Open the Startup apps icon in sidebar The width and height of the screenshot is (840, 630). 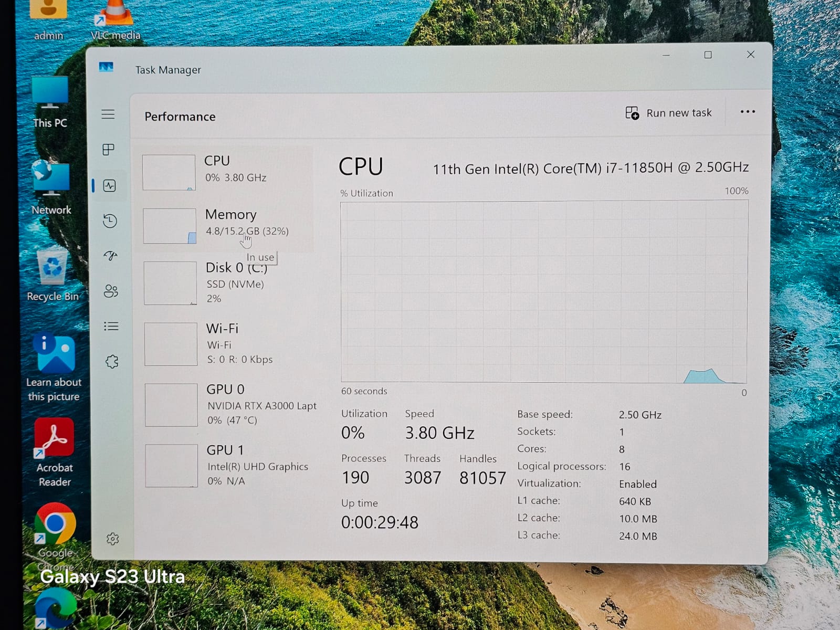click(110, 256)
